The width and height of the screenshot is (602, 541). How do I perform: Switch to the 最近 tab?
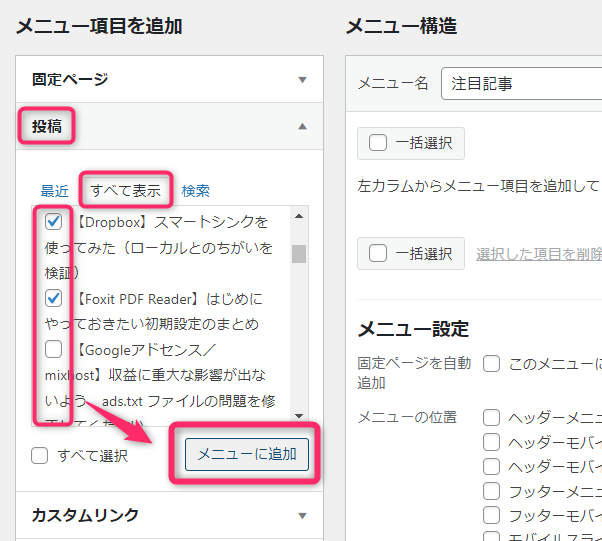(x=55, y=191)
